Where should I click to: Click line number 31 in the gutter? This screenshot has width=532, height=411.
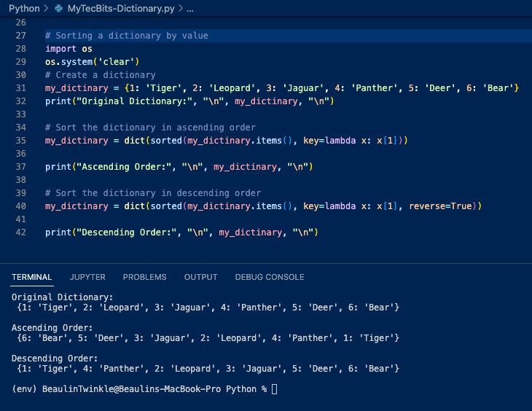pos(20,88)
